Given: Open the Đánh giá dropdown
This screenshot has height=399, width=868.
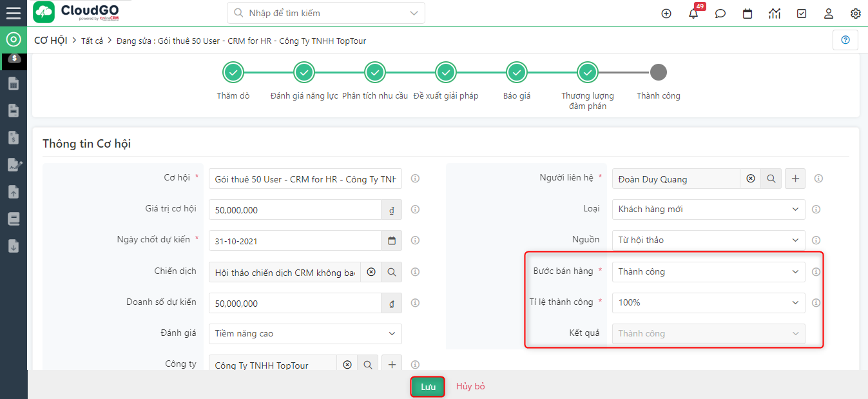Looking at the screenshot, I should (305, 333).
